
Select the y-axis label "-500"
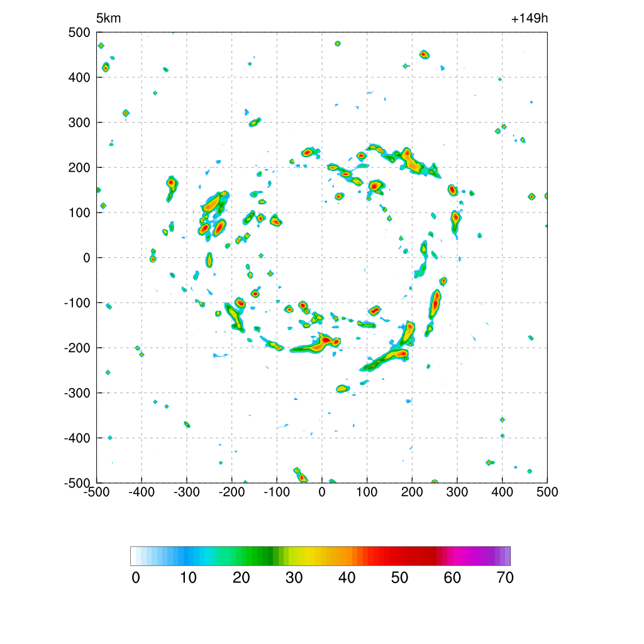coord(77,483)
